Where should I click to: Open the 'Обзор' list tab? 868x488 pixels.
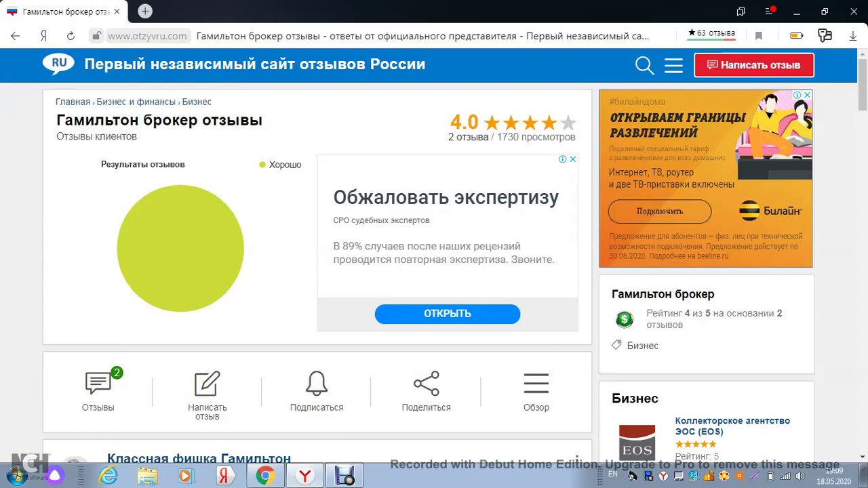[536, 392]
